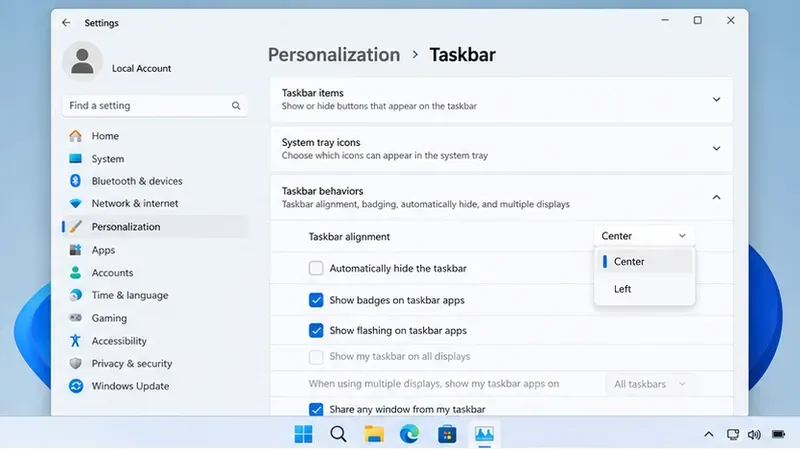Open Privacy & security settings
800x449 pixels.
tap(155, 363)
